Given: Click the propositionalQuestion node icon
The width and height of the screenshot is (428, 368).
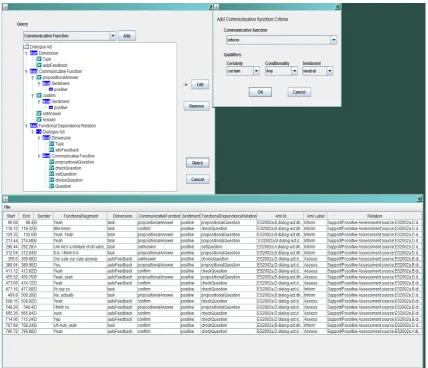Looking at the screenshot, I should pos(52,162).
